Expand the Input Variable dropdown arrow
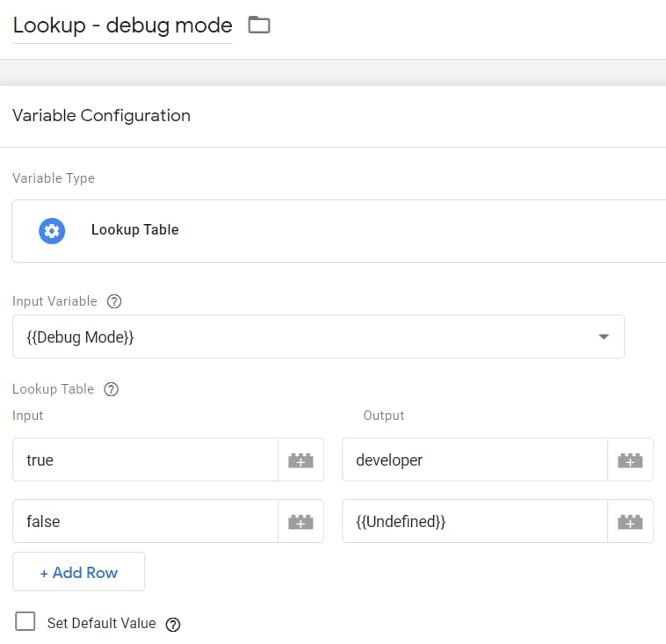Image resolution: width=666 pixels, height=644 pixels. (603, 337)
